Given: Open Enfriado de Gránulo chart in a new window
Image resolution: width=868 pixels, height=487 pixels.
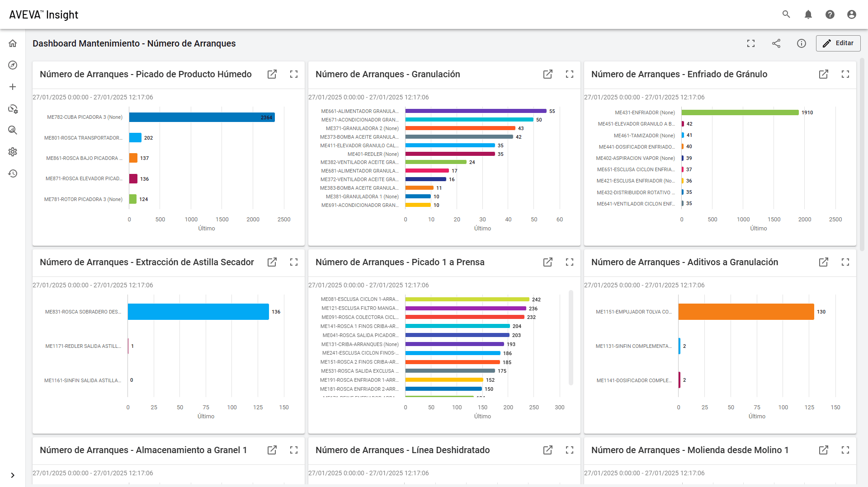Looking at the screenshot, I should coord(824,74).
